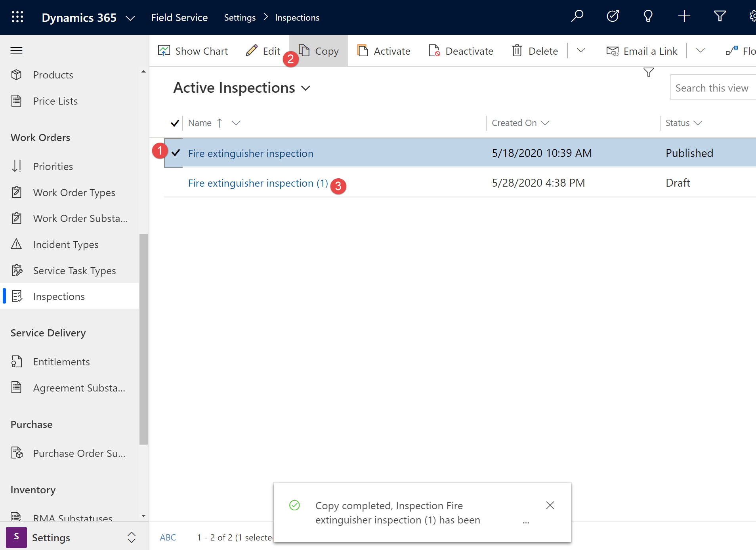Viewport: 756px width, 550px height.
Task: Click the Settings breadcrumb
Action: [240, 17]
